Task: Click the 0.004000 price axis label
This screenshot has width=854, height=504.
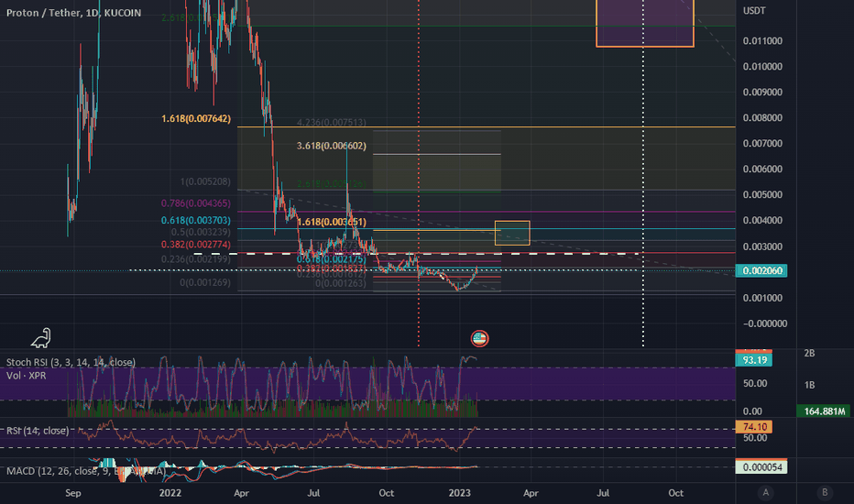Action: (x=762, y=220)
